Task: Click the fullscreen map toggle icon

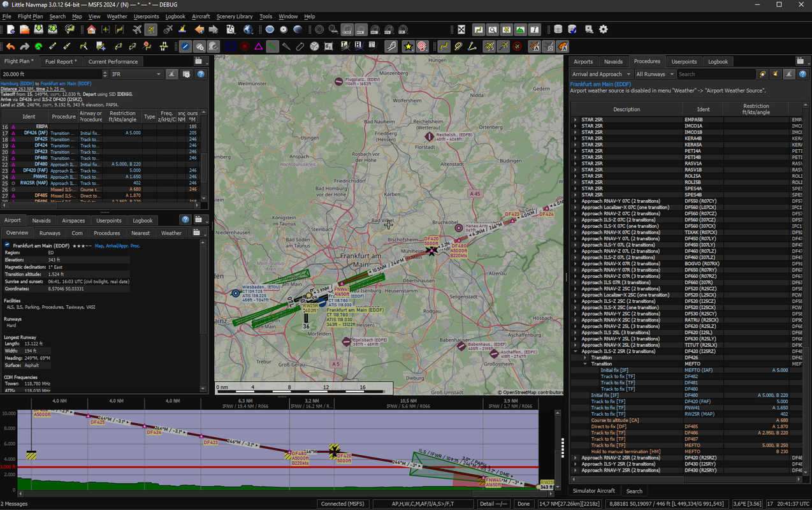Action: [x=461, y=29]
